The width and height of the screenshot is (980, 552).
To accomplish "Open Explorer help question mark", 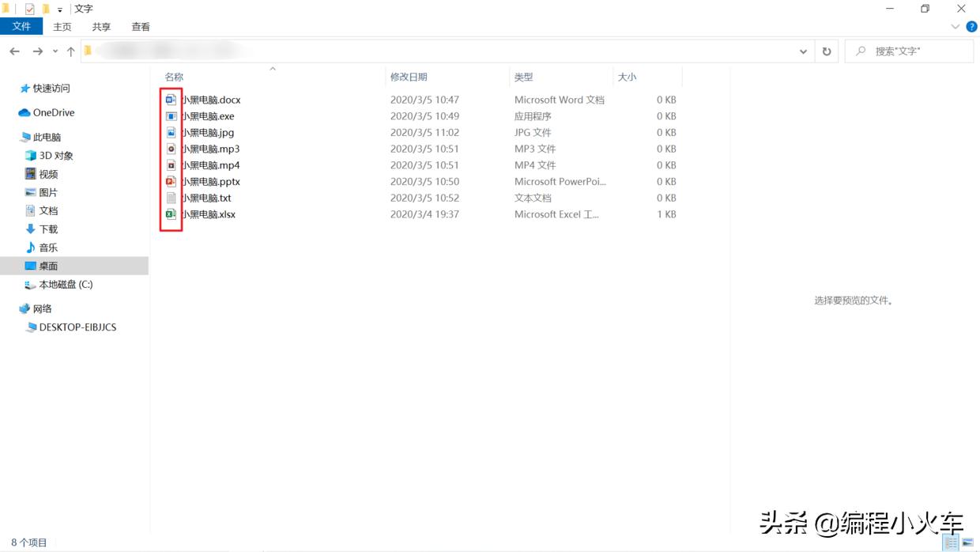I will [x=971, y=27].
